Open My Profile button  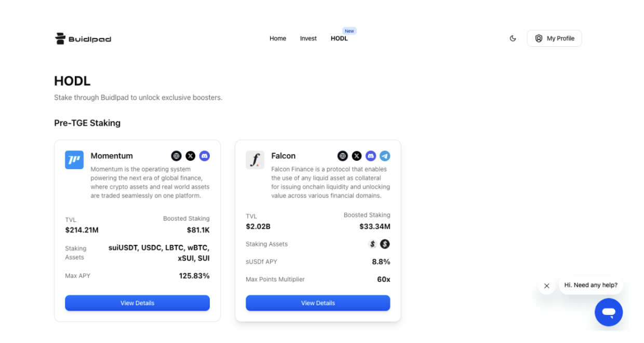coord(554,38)
